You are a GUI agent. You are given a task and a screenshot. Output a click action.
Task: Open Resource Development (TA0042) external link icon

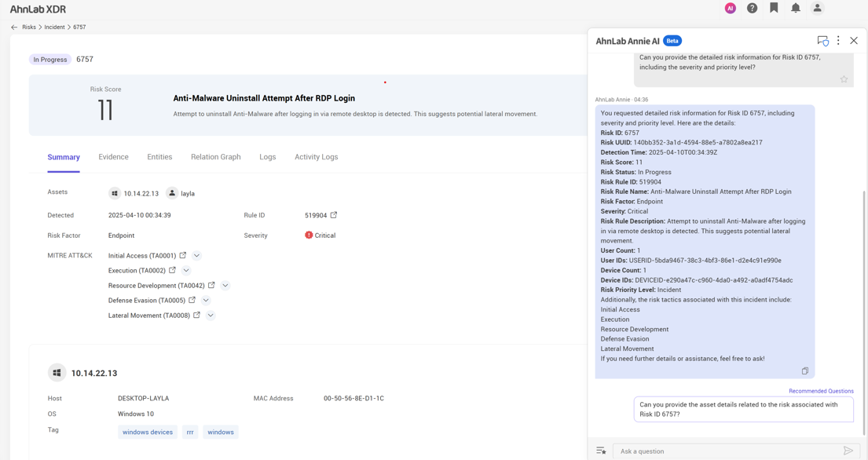click(211, 285)
